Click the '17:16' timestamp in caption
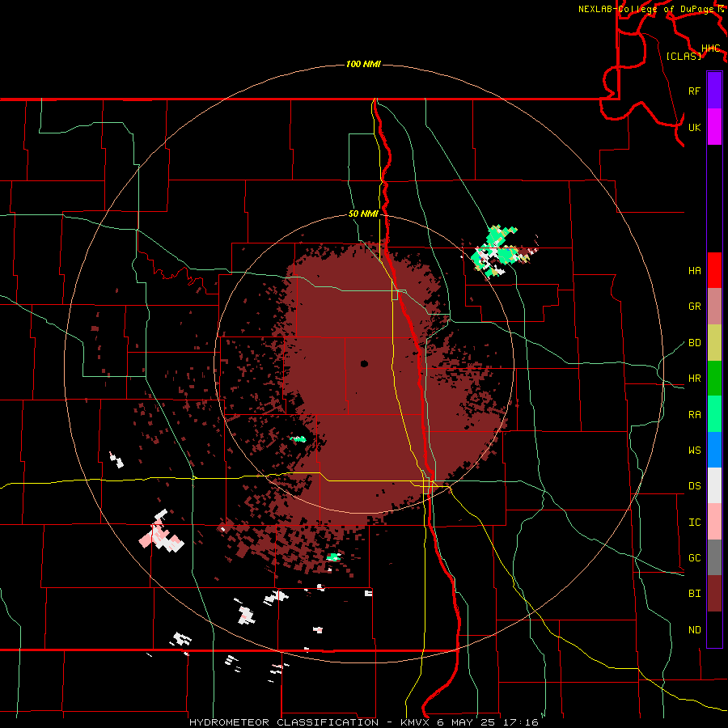The width and height of the screenshot is (728, 728). 523,722
